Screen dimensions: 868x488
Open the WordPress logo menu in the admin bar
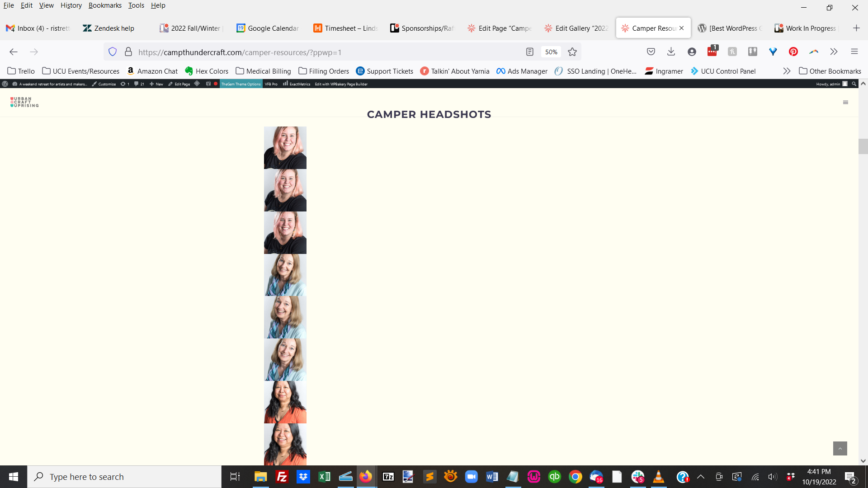(x=5, y=84)
